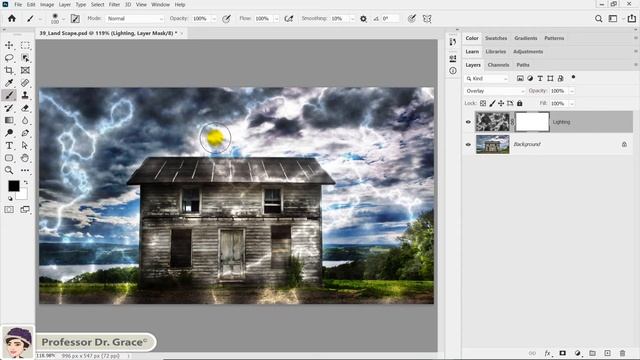The image size is (640, 360).
Task: Select the Healing Brush tool
Action: (25, 83)
